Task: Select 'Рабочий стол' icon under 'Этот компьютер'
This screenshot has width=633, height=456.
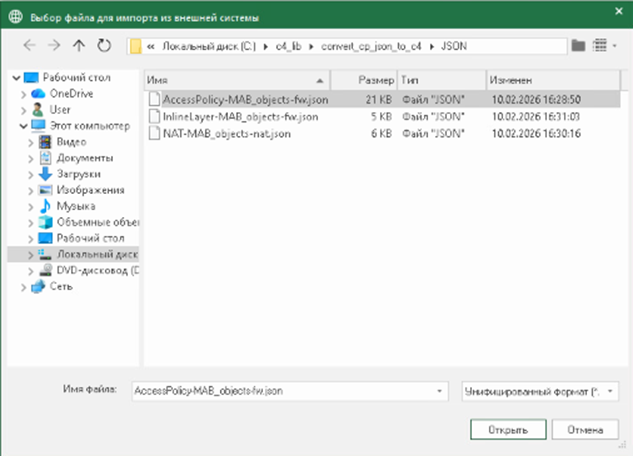Action: click(45, 238)
